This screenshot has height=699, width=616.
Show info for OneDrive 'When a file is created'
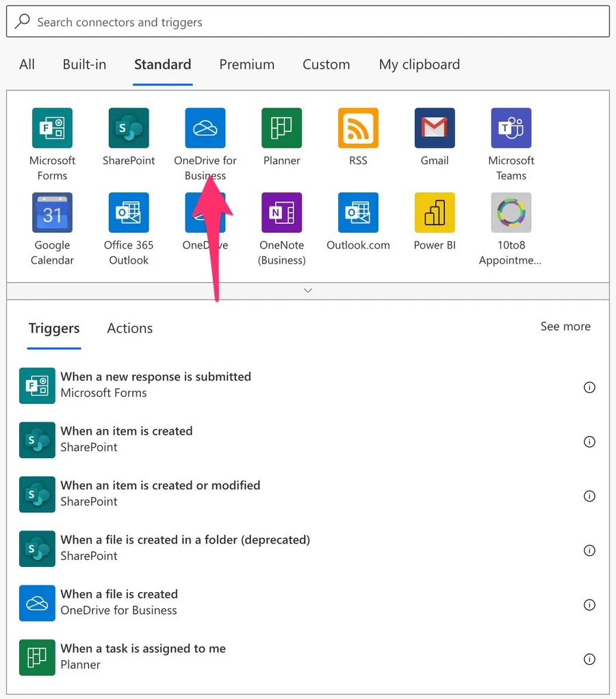[589, 605]
